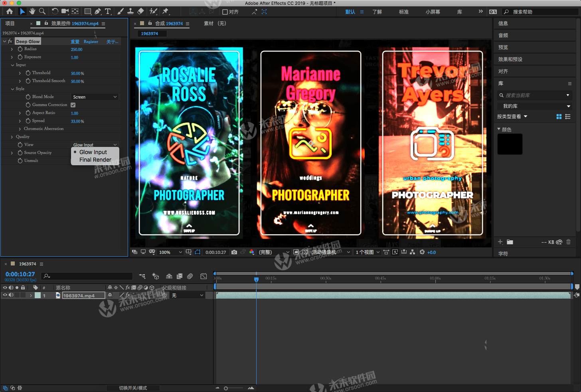581x392 pixels.
Task: Open the Graph Editor in timeline
Action: pos(204,276)
